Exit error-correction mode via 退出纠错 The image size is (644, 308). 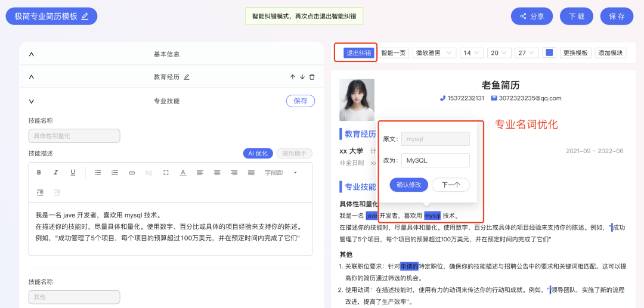(x=359, y=53)
